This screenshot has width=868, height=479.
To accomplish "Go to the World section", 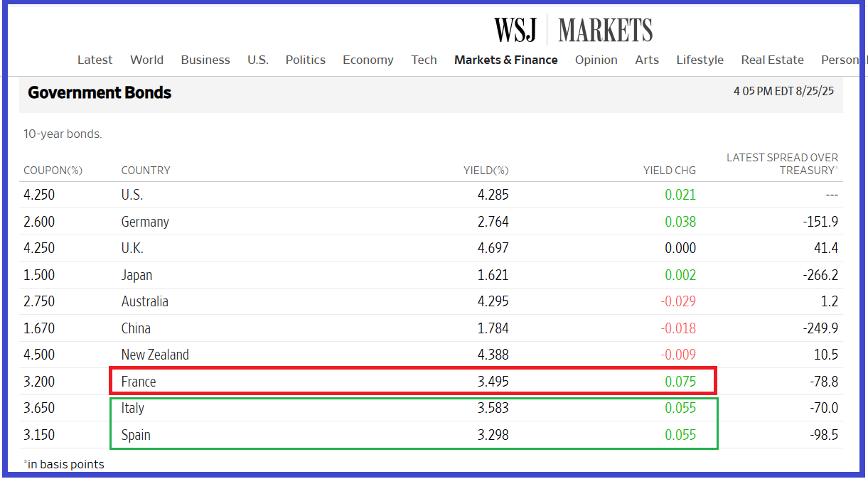I will point(146,60).
